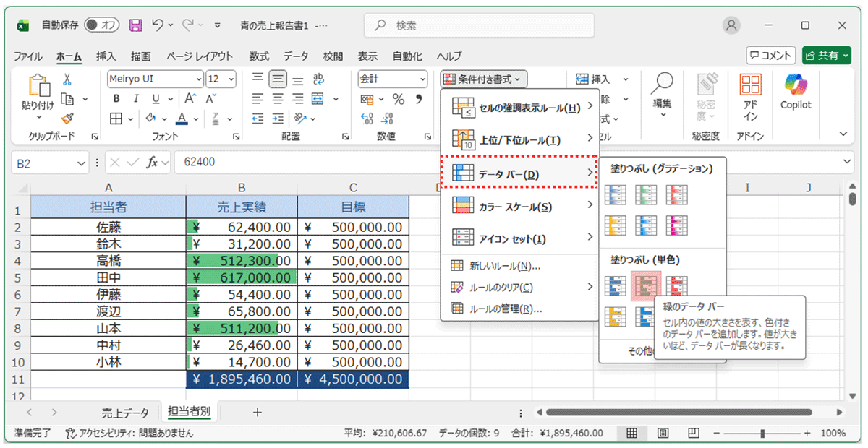The image size is (868, 448).
Task: Click the Format Painter brush icon
Action: [x=67, y=118]
